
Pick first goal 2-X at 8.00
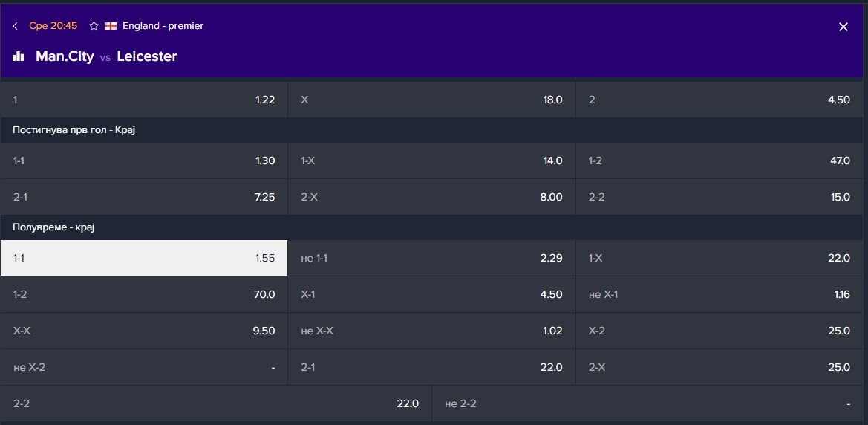[431, 197]
